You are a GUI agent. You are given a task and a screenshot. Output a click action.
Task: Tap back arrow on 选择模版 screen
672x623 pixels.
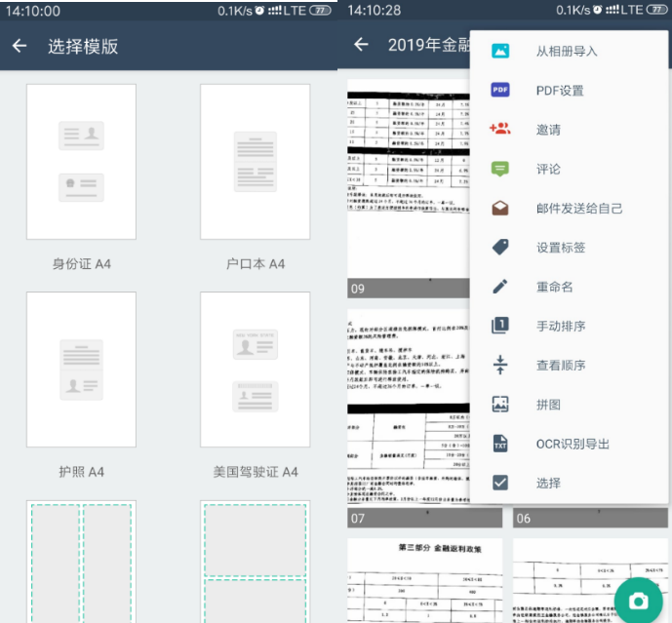(20, 46)
